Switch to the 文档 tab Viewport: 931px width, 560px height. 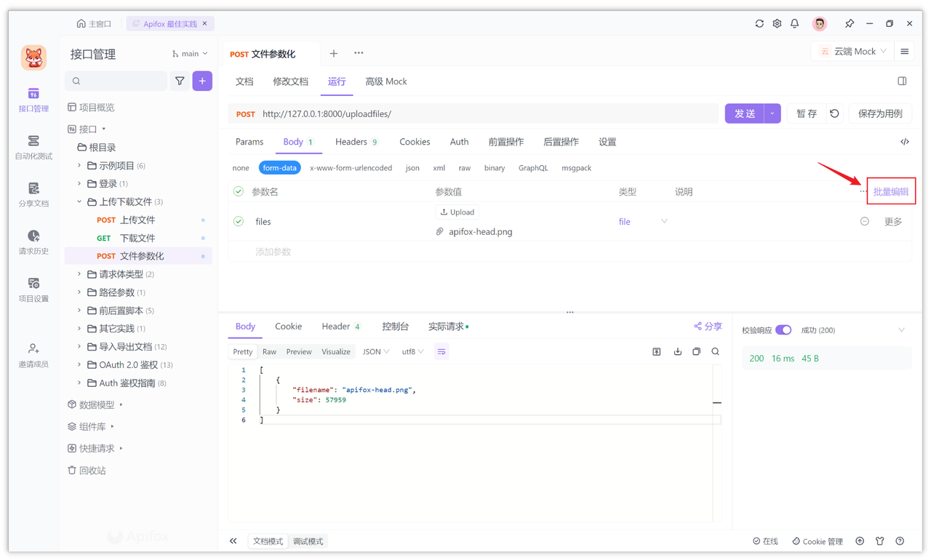(244, 81)
